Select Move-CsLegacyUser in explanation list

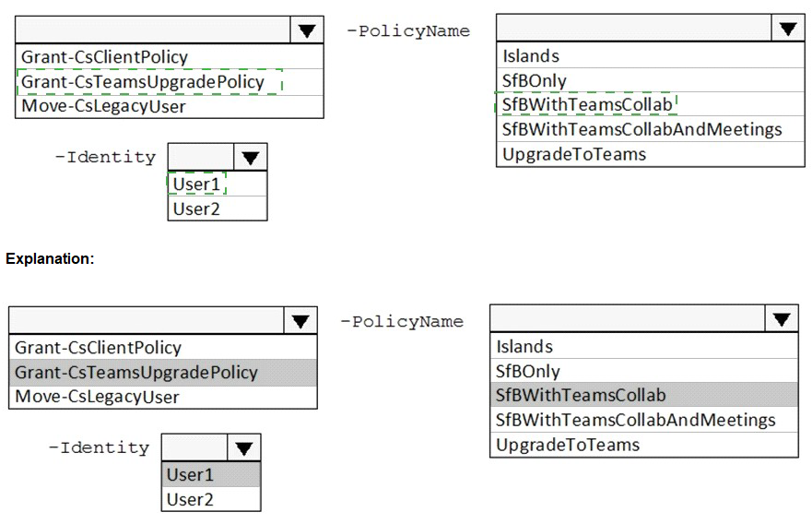(x=97, y=398)
